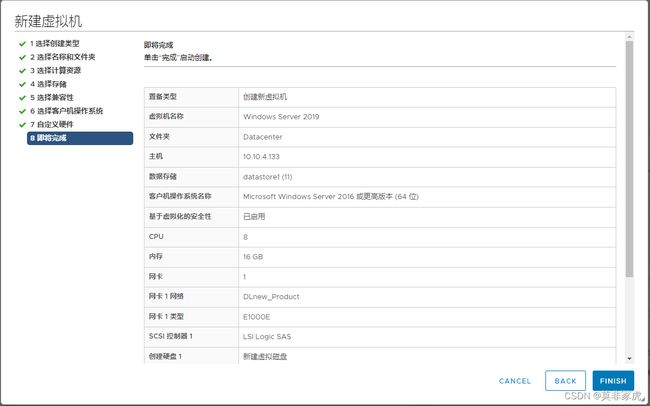
Task: Click the green checkmark beside step 7
Action: click(x=22, y=124)
